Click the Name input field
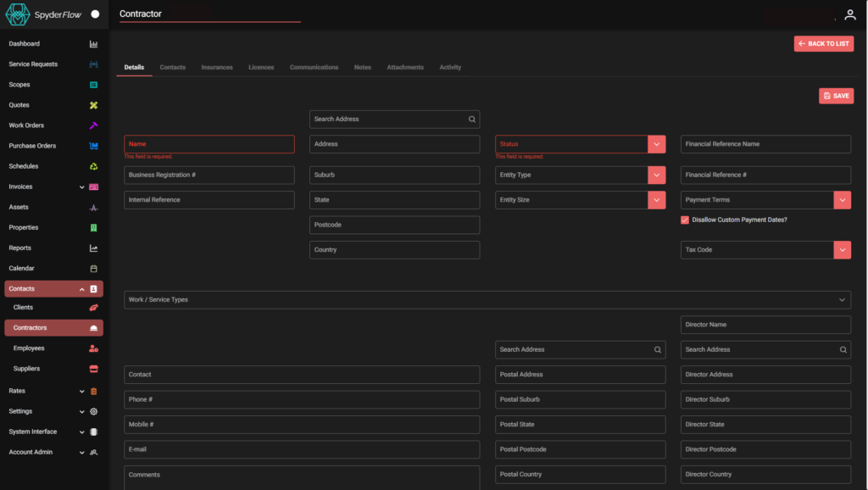 point(209,144)
